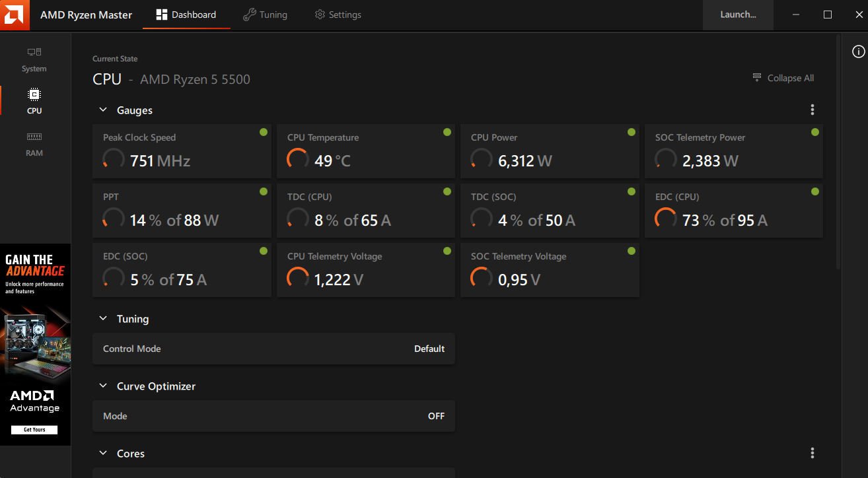Toggle green status dot on PPT card
868x478 pixels.
[x=264, y=191]
